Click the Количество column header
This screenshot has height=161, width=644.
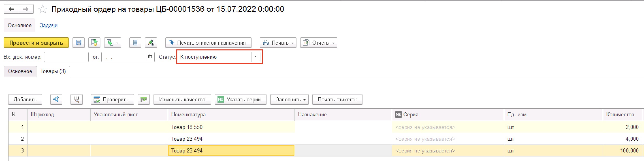[622, 115]
